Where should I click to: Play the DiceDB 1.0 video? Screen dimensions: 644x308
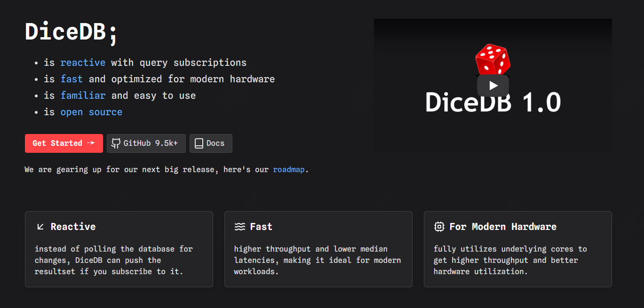[493, 86]
